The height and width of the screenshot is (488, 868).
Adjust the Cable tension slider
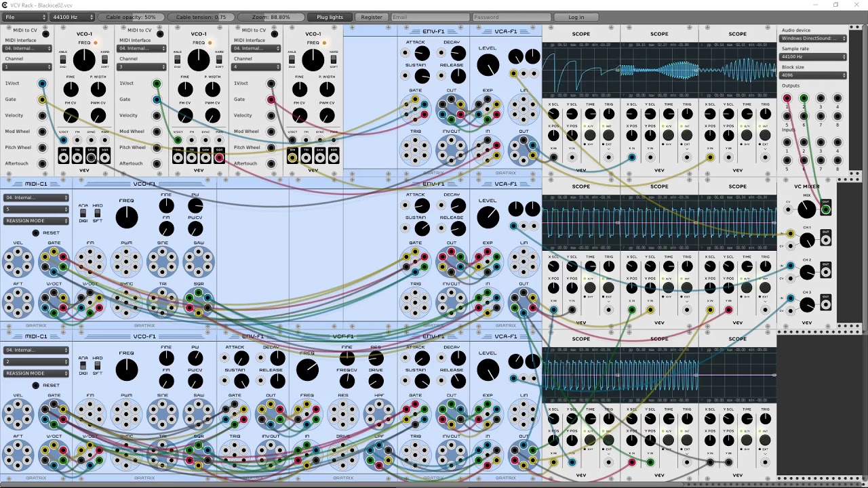pyautogui.click(x=201, y=17)
